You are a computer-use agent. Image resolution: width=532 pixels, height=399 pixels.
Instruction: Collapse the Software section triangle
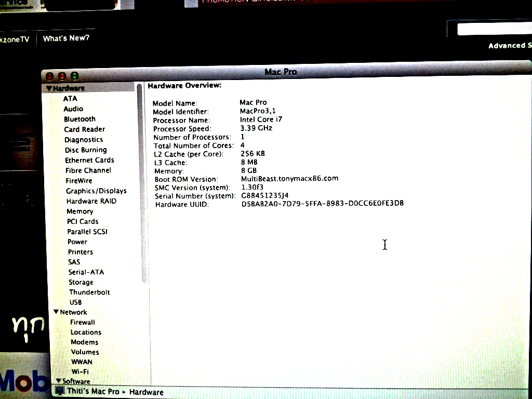[58, 381]
